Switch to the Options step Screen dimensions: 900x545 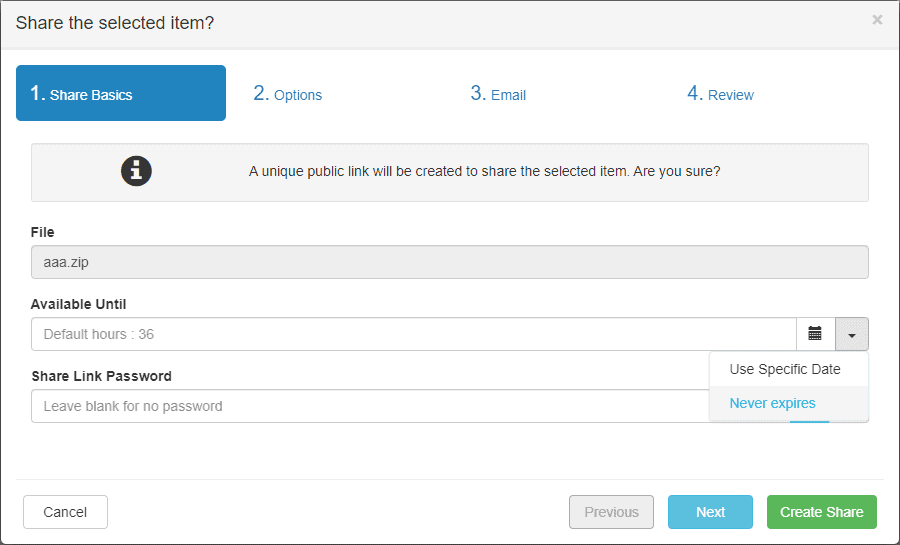point(288,94)
